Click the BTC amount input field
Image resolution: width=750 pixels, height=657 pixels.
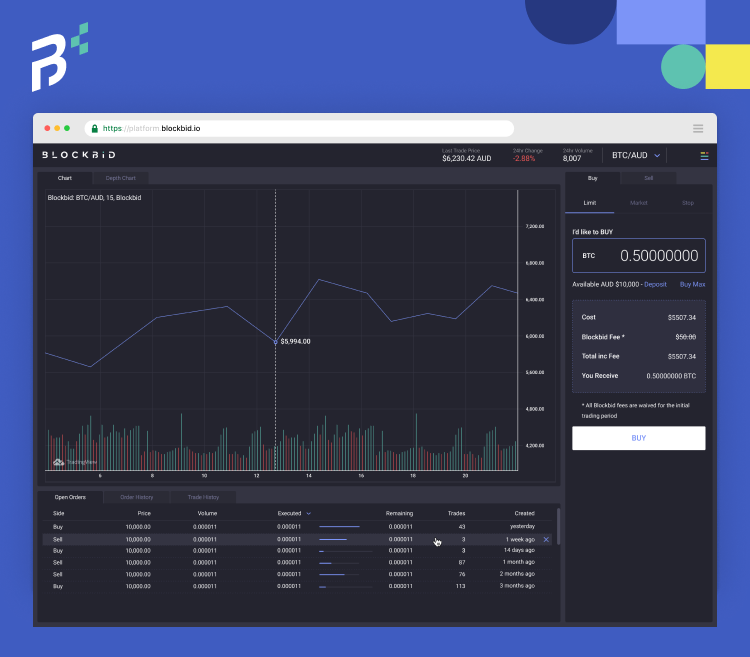639,255
